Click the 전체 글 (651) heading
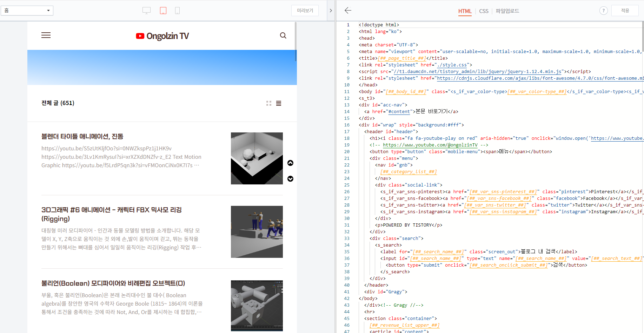644x333 pixels. pos(58,103)
